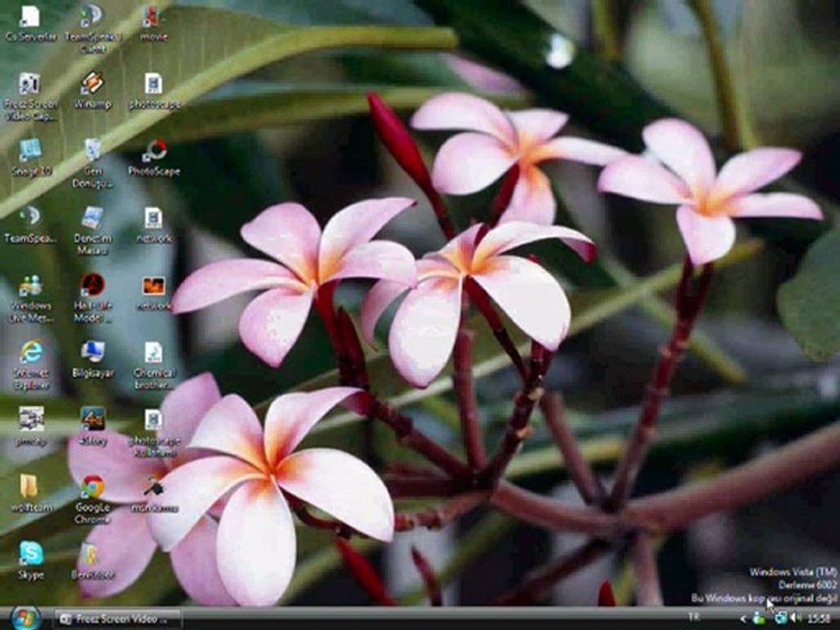Launch PhotoScape app with red ring icon
This screenshot has height=630, width=840.
[x=154, y=157]
